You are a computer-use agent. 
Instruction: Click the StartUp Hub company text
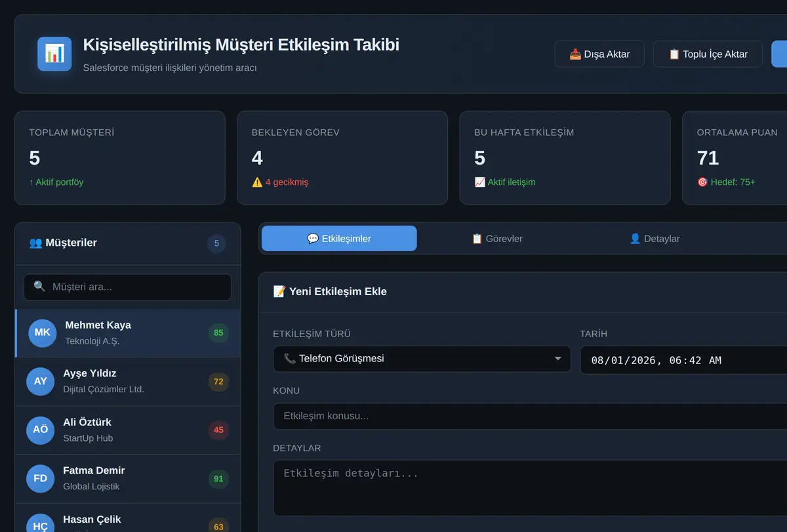coord(88,438)
